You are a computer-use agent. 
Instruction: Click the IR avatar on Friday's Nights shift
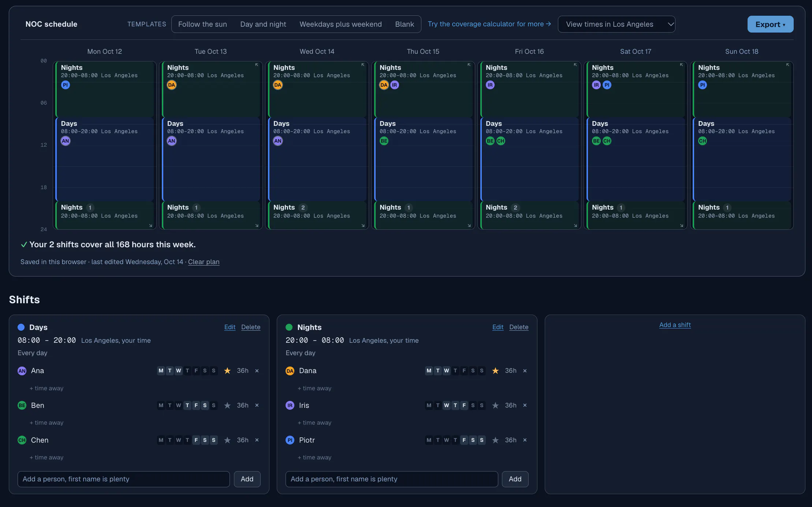490,85
